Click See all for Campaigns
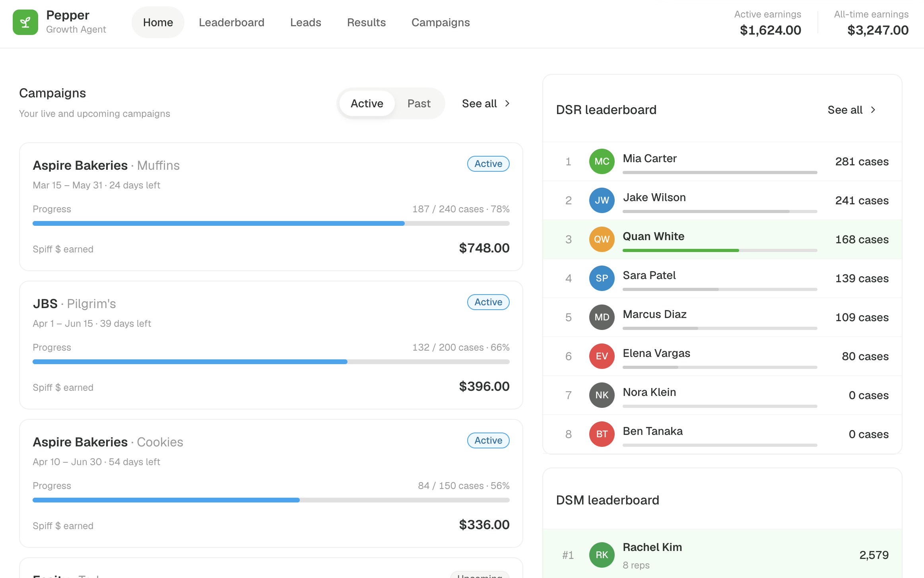Screen dimensions: 924x578 [486, 103]
